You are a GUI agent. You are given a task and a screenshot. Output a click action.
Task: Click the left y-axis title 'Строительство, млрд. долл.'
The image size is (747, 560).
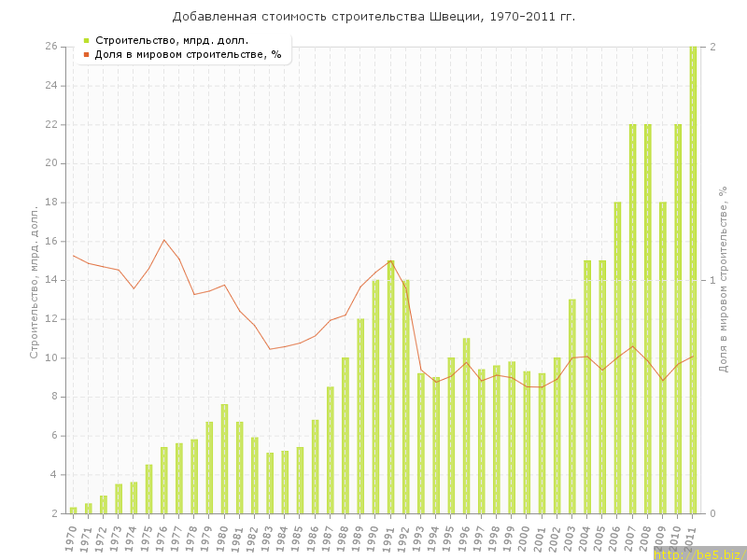click(x=34, y=280)
